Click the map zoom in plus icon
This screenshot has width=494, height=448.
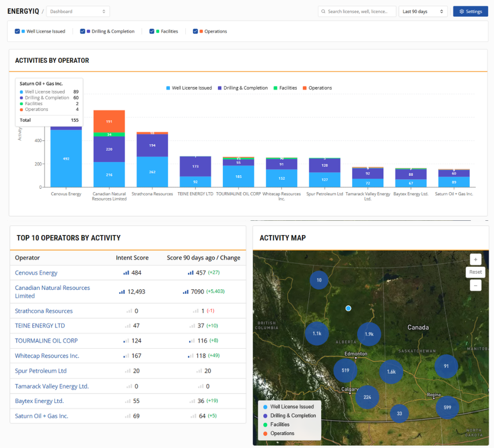(475, 259)
